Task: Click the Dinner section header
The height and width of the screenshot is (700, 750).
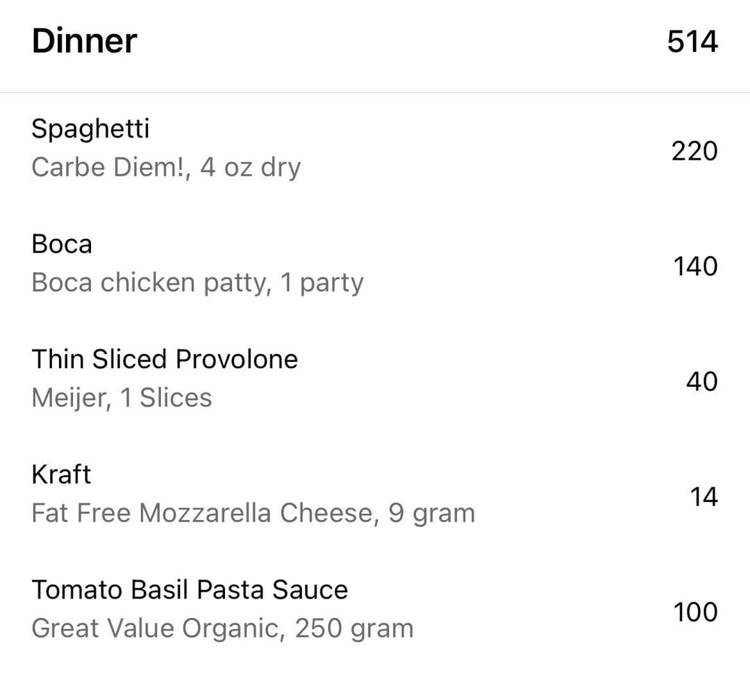Action: pos(375,42)
